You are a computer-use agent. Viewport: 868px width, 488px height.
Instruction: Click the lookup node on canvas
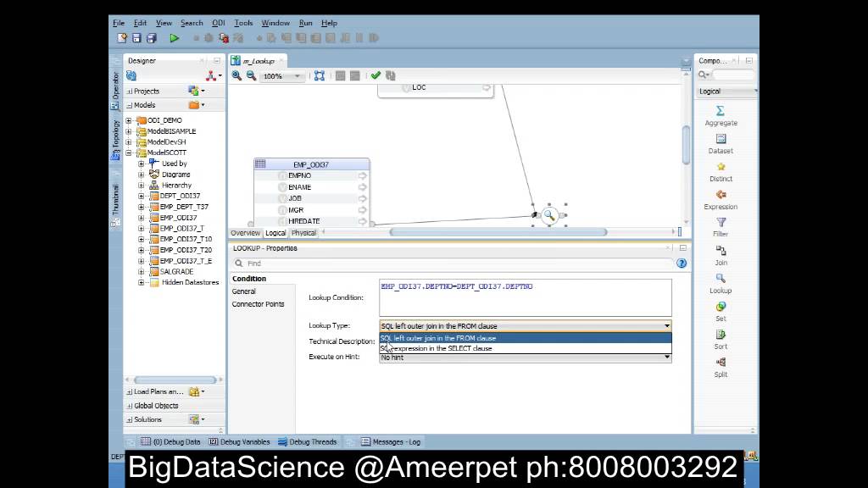coord(549,215)
